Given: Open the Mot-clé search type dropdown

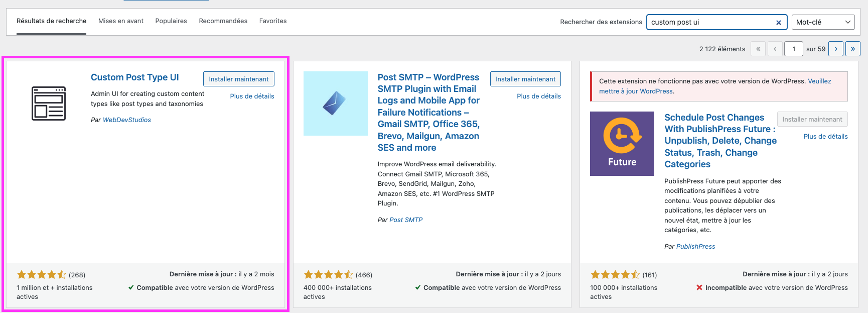Looking at the screenshot, I should pos(823,22).
